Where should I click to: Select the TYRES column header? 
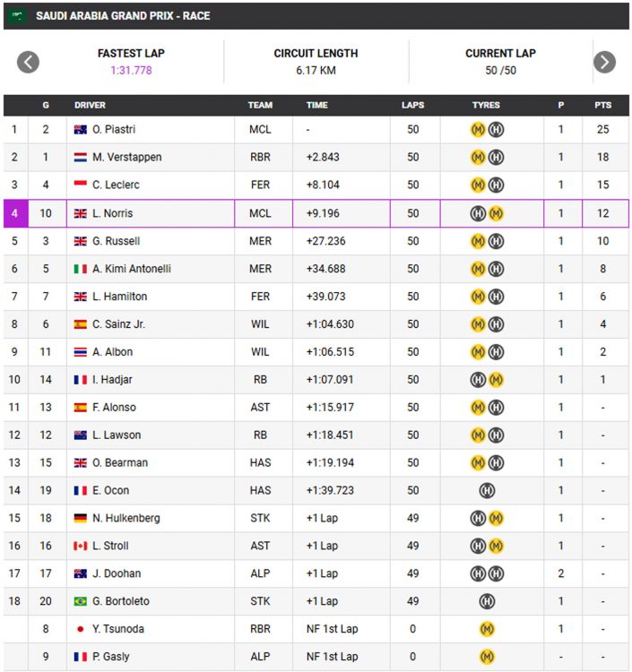point(486,106)
